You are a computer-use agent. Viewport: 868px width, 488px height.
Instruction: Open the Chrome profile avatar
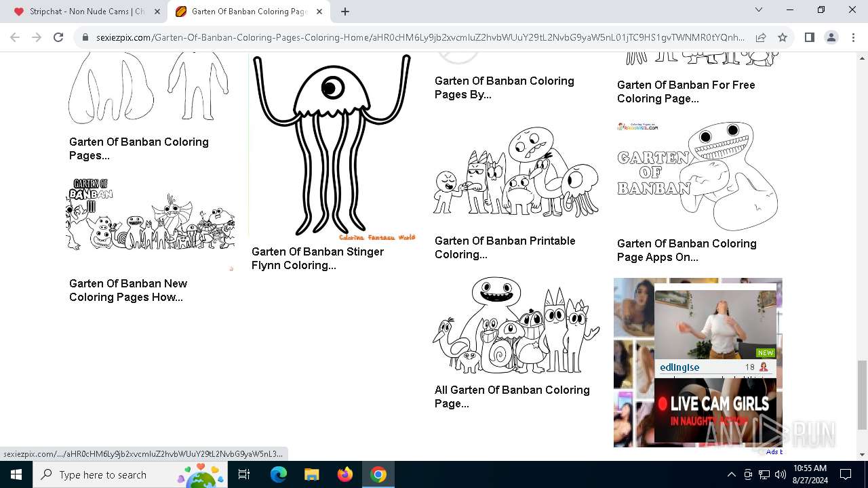click(x=831, y=37)
